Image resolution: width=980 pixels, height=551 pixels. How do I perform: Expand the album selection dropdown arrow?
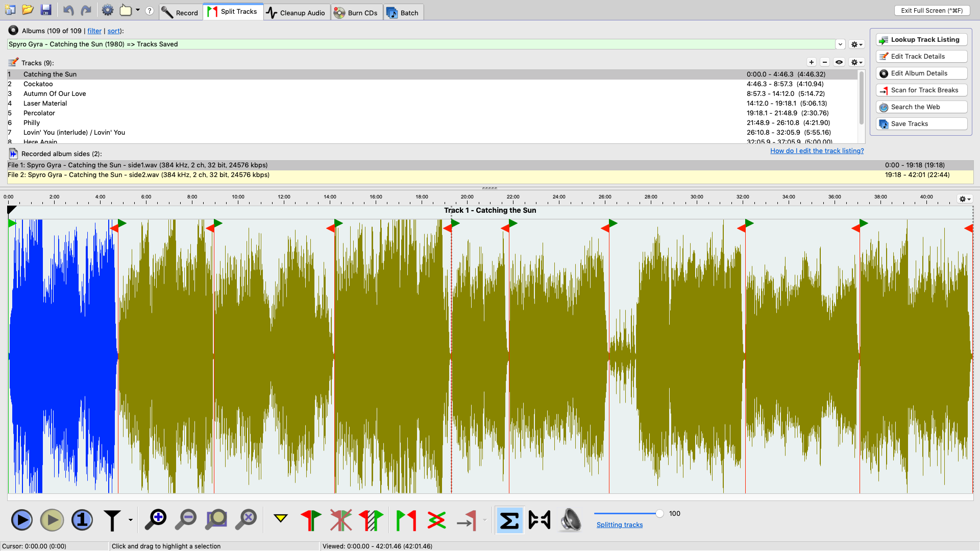click(x=840, y=44)
